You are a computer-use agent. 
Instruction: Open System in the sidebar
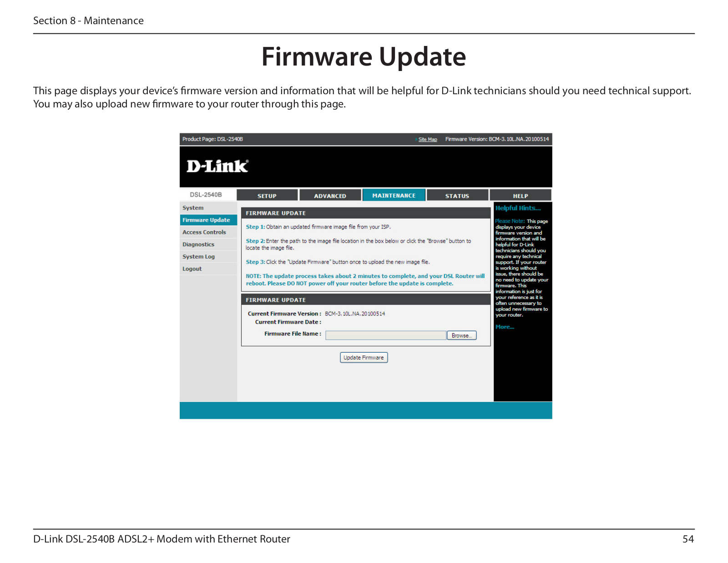(208, 208)
